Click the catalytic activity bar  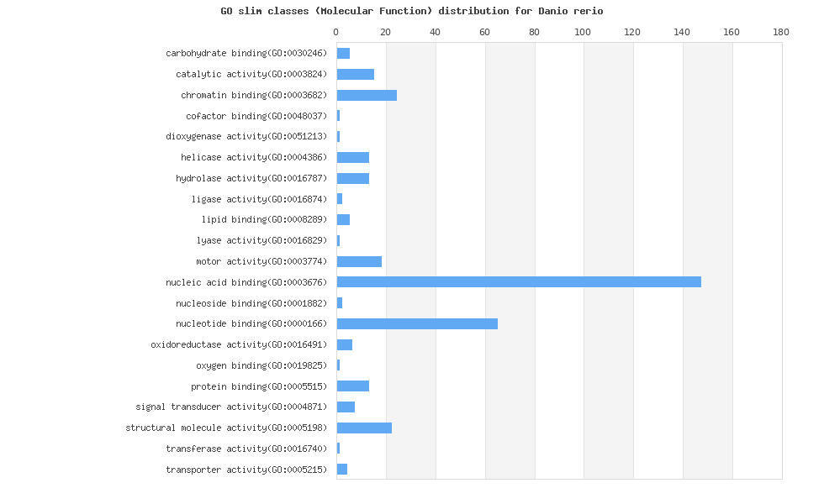[356, 74]
